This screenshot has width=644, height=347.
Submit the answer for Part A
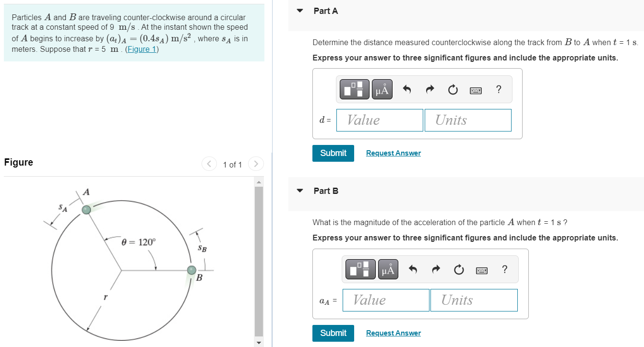click(x=333, y=153)
